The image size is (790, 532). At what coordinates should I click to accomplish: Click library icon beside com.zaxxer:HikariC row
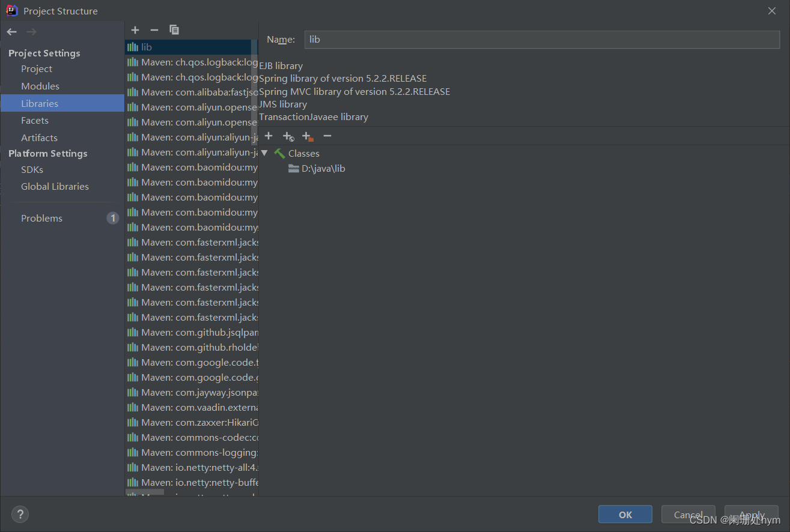133,423
